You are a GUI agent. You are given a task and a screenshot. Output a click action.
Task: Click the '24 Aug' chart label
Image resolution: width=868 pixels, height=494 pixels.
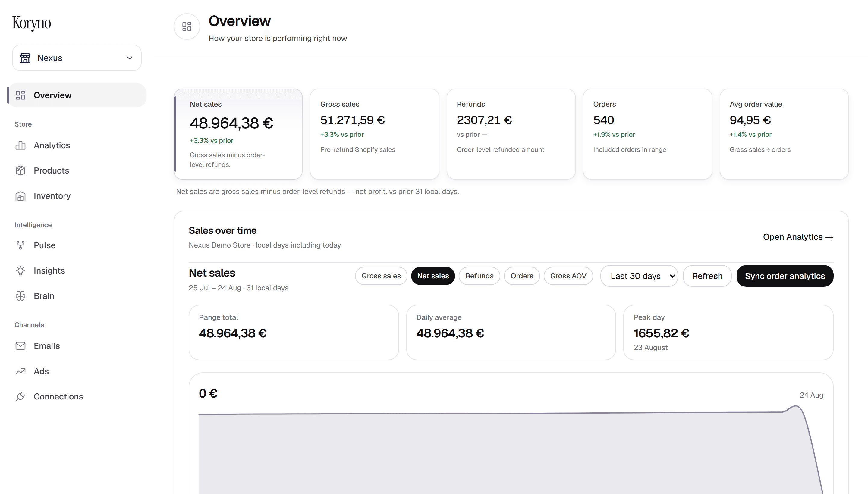(811, 395)
